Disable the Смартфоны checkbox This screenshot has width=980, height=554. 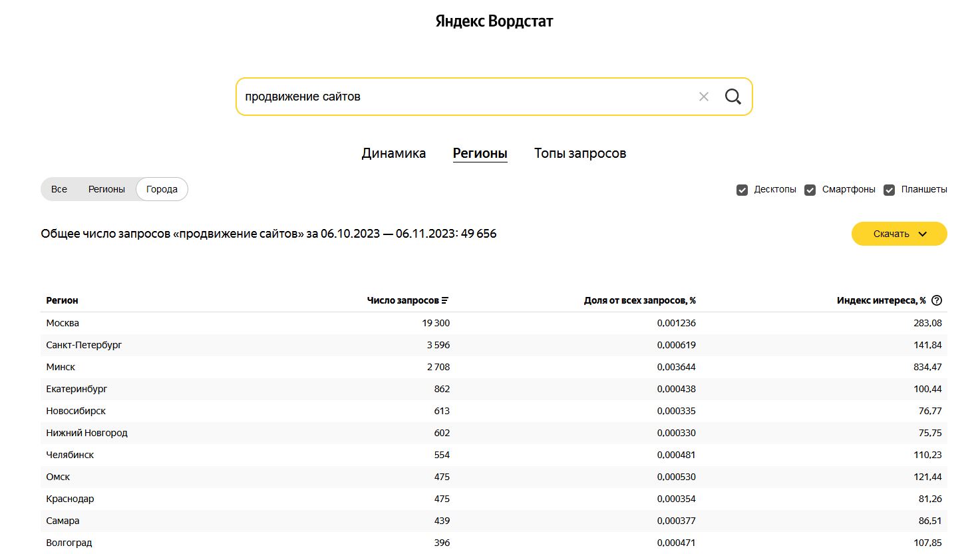click(x=810, y=189)
